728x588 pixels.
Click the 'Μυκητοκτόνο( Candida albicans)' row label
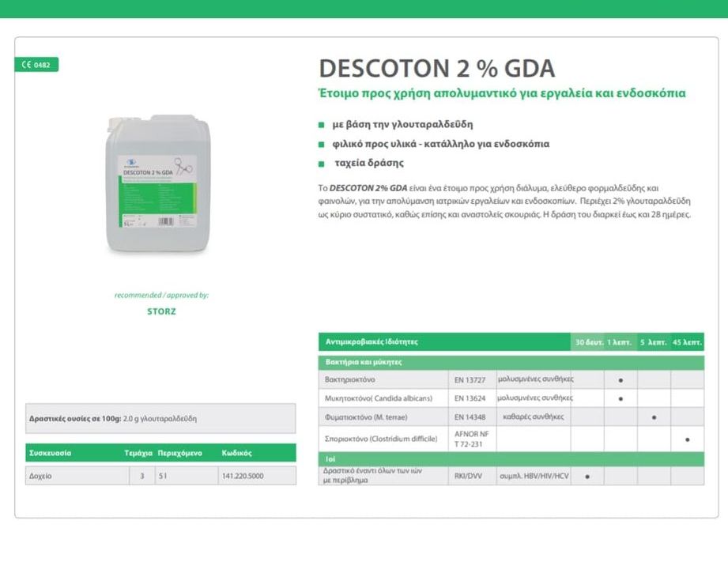coord(379,398)
